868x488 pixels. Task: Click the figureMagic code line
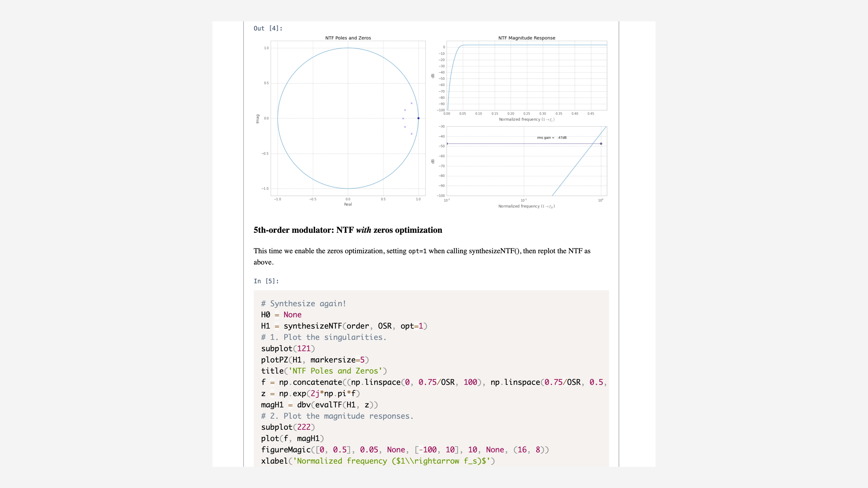(x=404, y=450)
